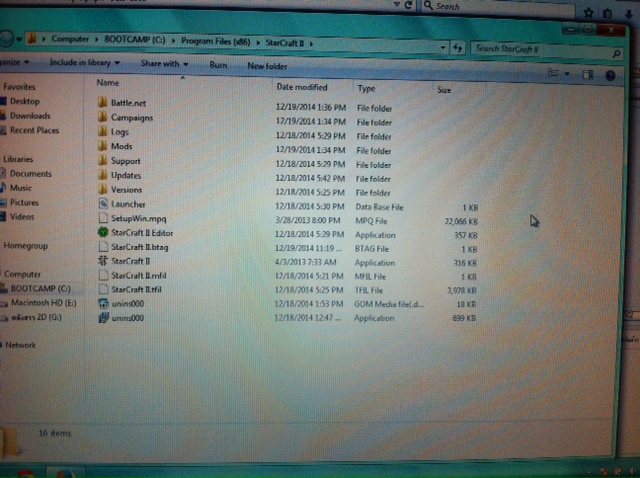Open the Share with dropdown
Image resolution: width=640 pixels, height=478 pixels.
tap(164, 64)
